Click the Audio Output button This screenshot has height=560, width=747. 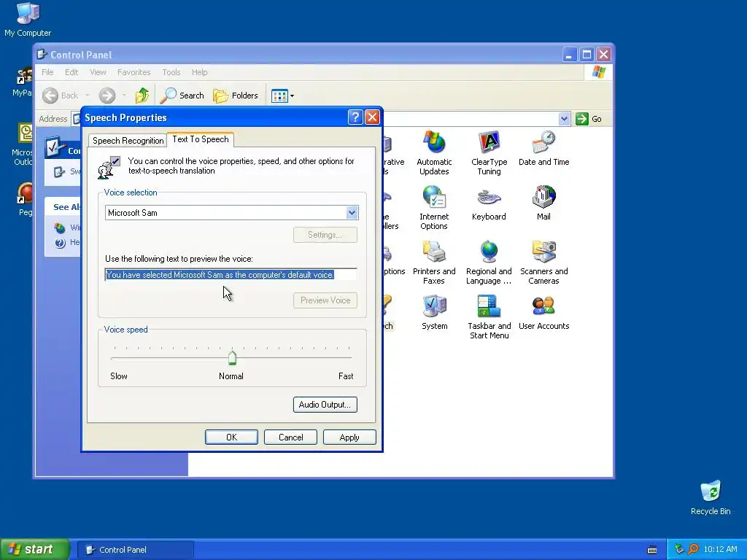click(325, 405)
